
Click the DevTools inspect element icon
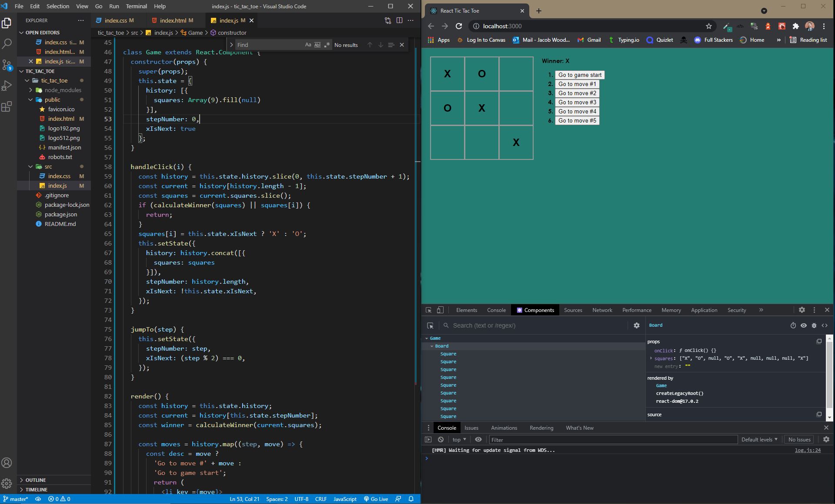click(x=428, y=310)
